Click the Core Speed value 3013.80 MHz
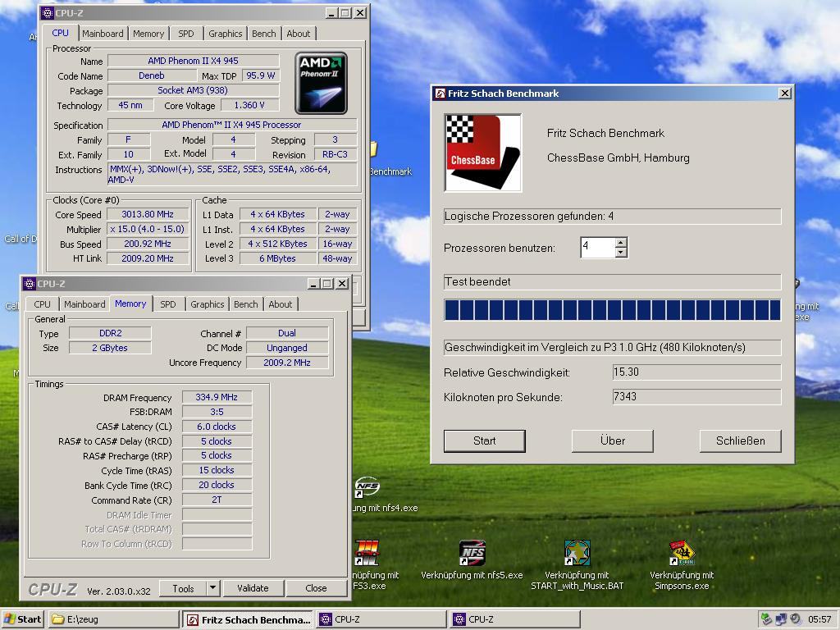Viewport: 840px width, 630px height. (148, 214)
